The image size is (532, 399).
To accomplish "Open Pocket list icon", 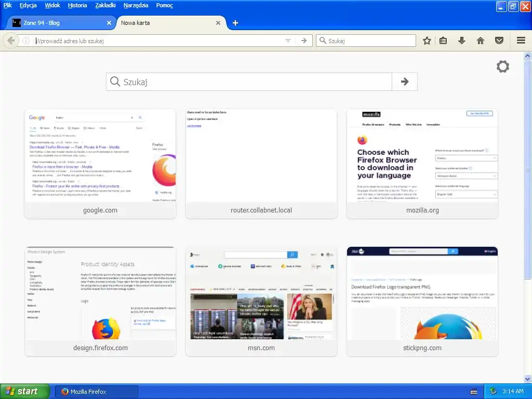I will point(499,41).
